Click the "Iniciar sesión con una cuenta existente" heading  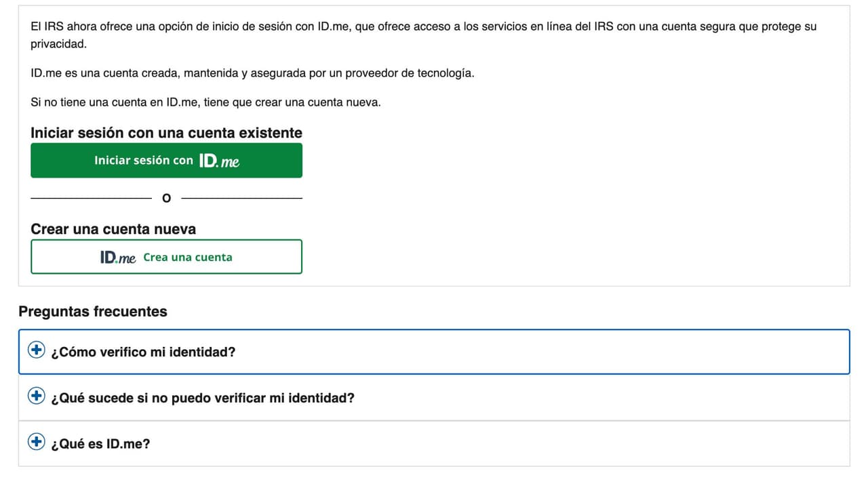click(165, 133)
